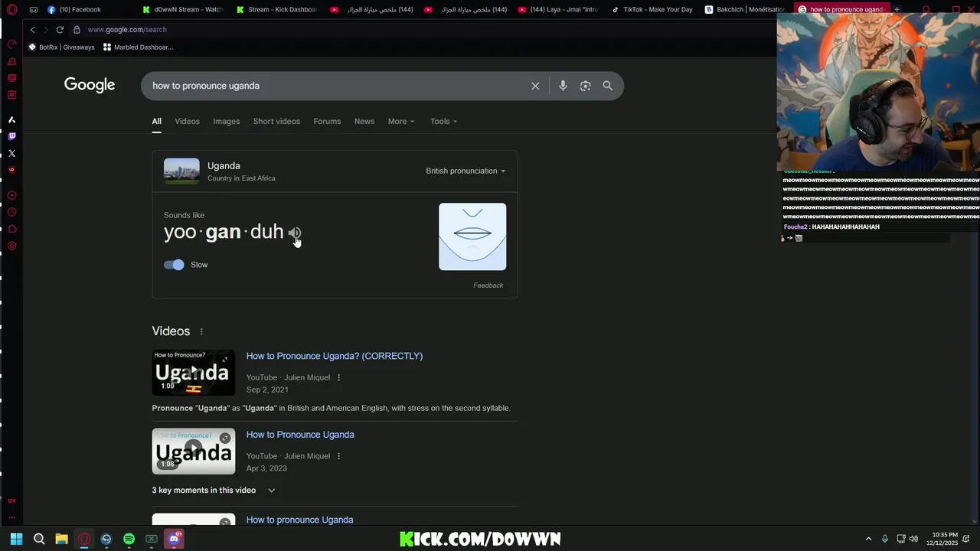Switch to the Images search tab
The height and width of the screenshot is (551, 980).
226,121
